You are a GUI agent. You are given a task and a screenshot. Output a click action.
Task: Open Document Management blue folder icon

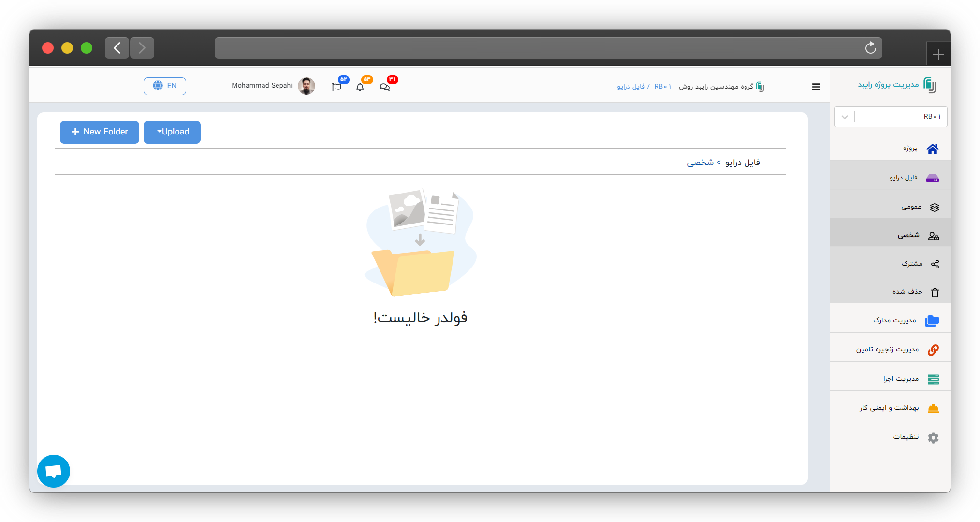(x=932, y=321)
